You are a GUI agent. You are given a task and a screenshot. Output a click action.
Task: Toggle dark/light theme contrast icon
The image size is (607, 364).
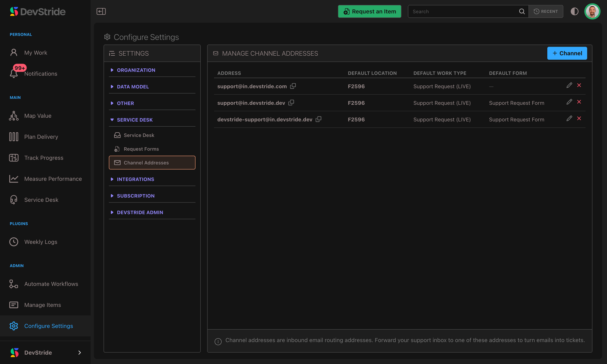point(575,11)
